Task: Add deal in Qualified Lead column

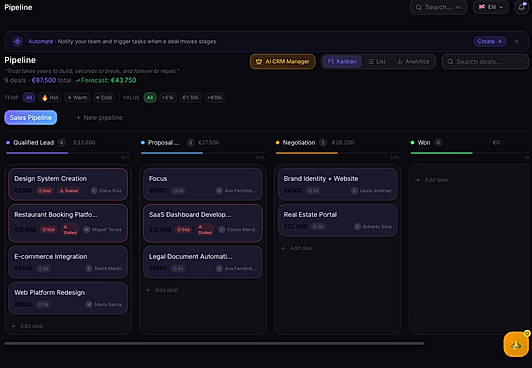Action: (x=27, y=326)
